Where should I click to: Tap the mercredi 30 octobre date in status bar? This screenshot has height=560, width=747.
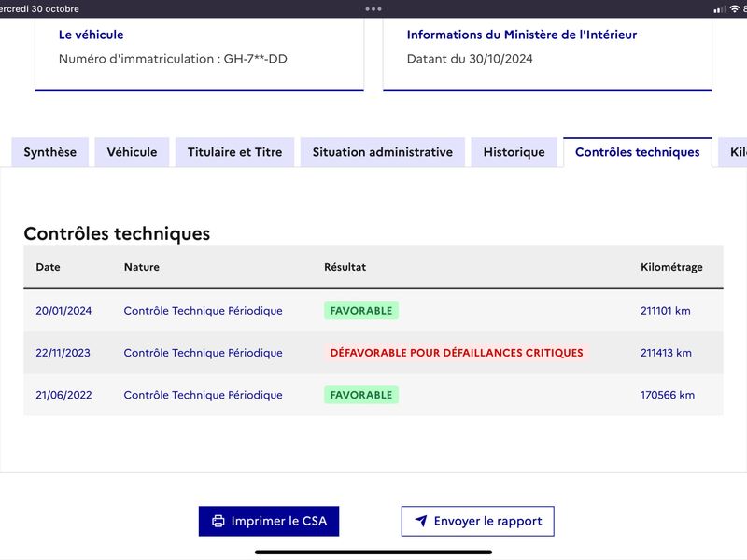pos(39,9)
